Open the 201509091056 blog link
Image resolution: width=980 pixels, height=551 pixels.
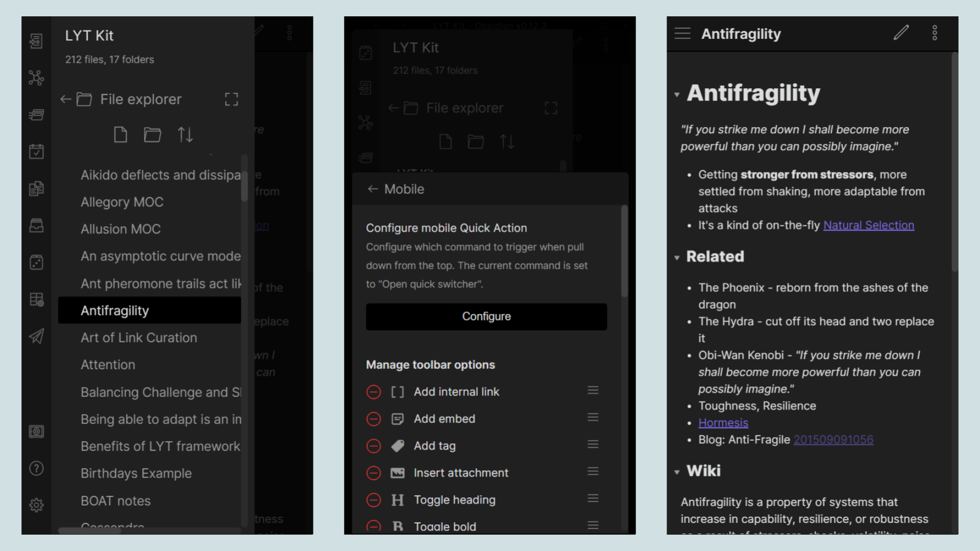(833, 439)
